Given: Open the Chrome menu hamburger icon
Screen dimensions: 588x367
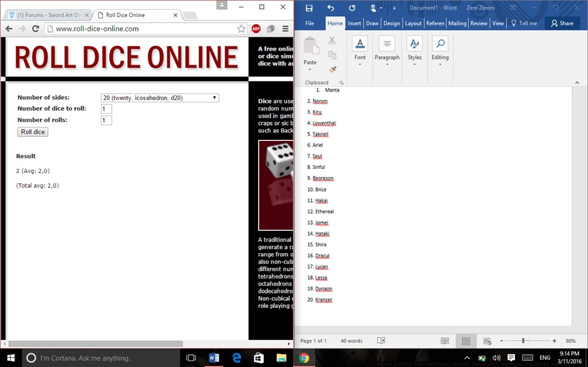Looking at the screenshot, I should [285, 28].
